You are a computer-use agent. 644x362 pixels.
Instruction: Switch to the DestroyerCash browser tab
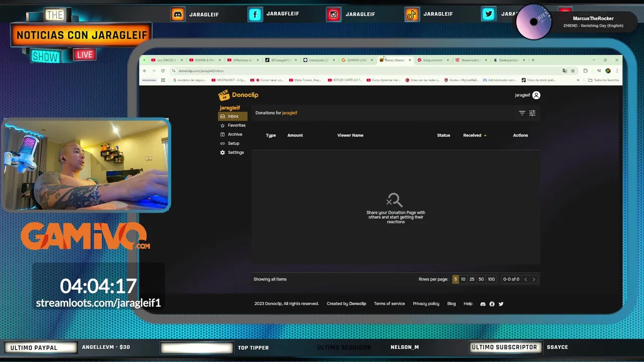(508, 60)
